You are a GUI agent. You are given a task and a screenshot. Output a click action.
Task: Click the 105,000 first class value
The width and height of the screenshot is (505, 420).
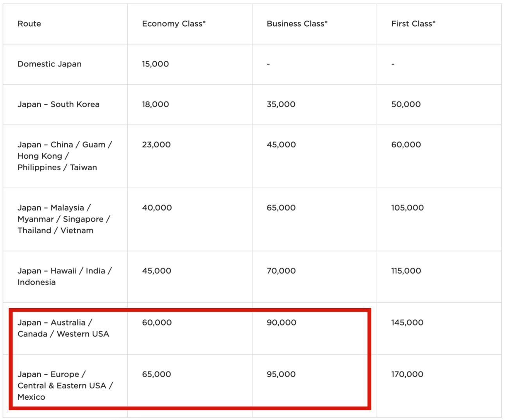pos(408,208)
